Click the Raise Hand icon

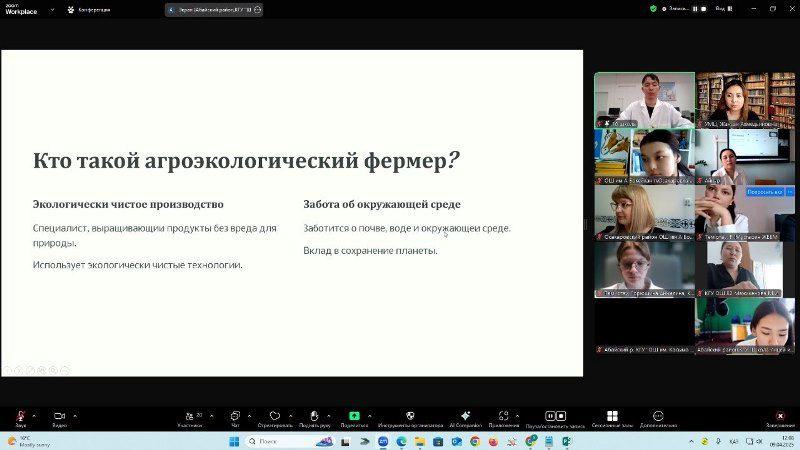click(x=313, y=416)
